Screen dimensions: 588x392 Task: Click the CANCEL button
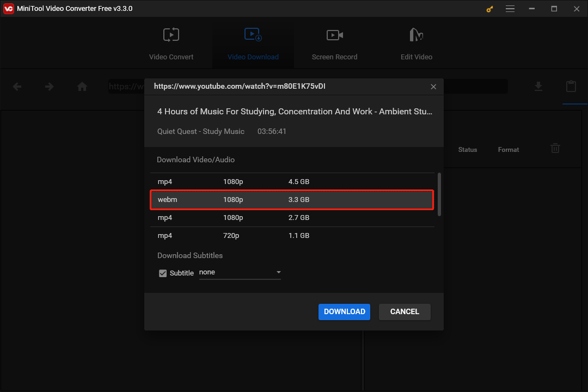[x=404, y=311]
